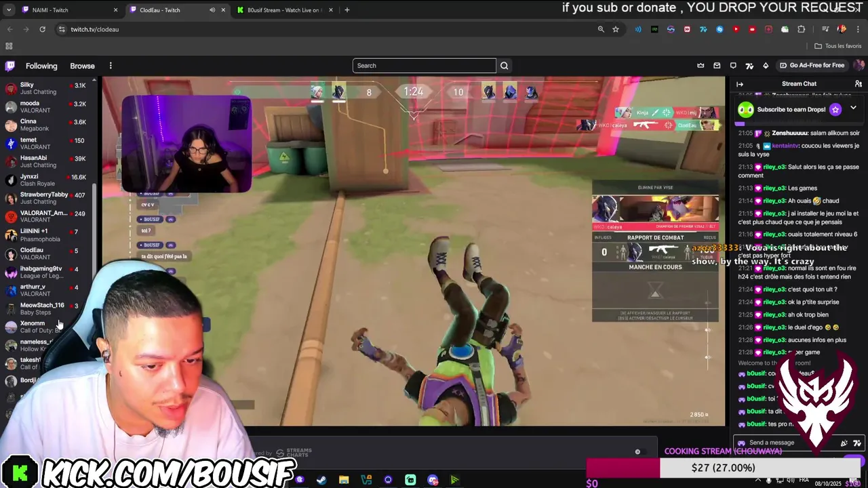Screen dimensions: 868x488
Task: Open Discord from the taskbar
Action: [433, 480]
